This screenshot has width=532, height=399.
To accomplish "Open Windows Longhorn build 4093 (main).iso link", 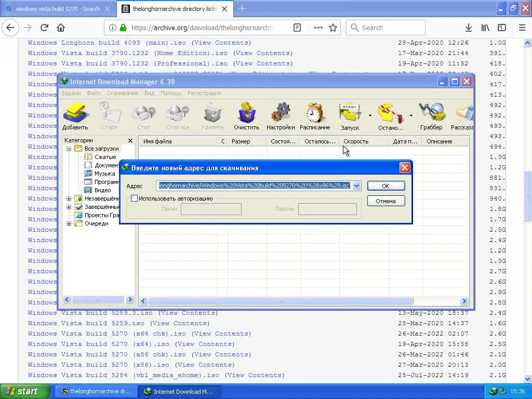I will tap(107, 43).
